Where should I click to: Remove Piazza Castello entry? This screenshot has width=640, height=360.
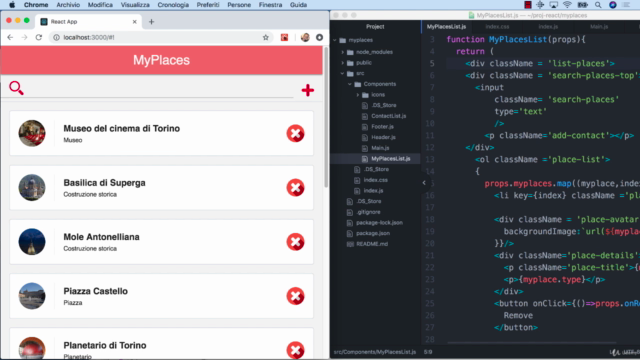click(x=295, y=296)
